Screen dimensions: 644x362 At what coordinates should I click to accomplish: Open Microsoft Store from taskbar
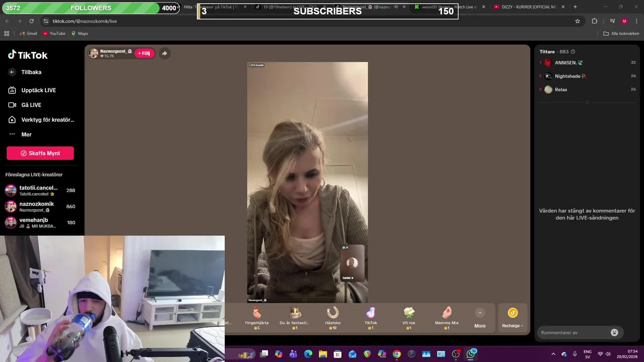pyautogui.click(x=338, y=354)
